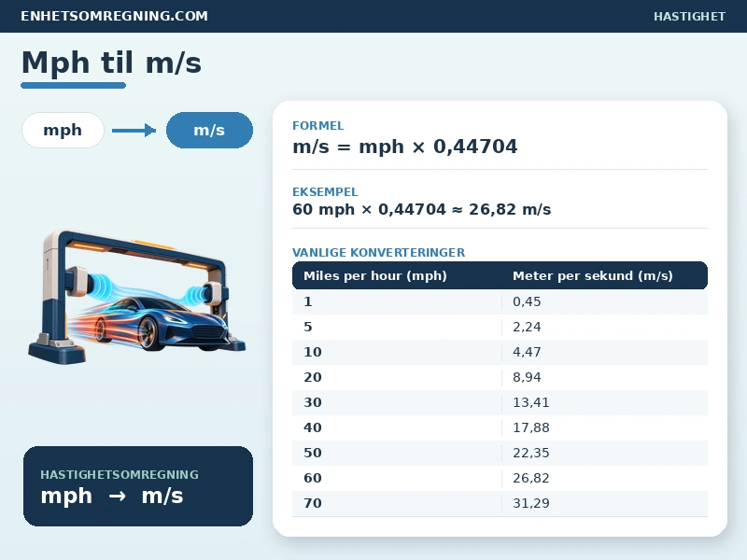
Task: Click the 2,24 m/s cell
Action: (605, 328)
